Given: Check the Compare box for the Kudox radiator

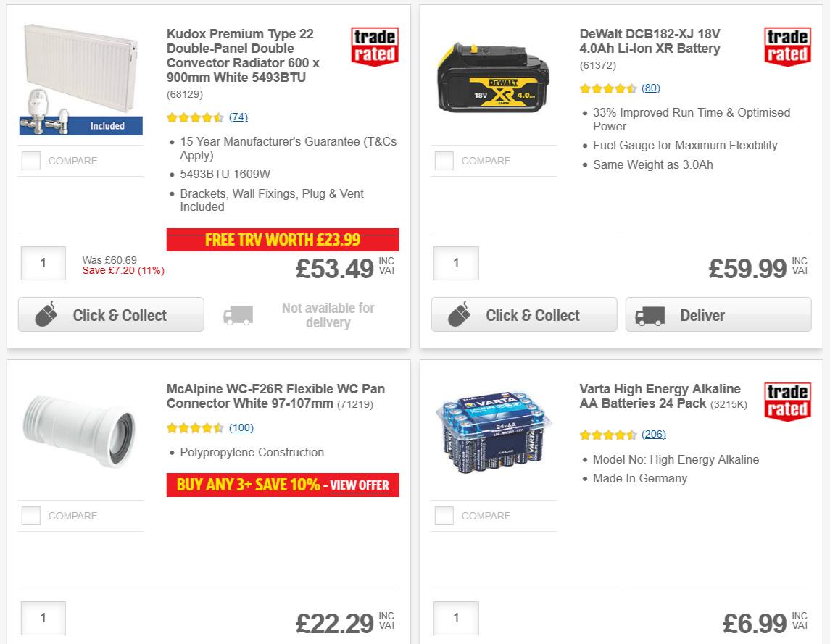Looking at the screenshot, I should (30, 161).
